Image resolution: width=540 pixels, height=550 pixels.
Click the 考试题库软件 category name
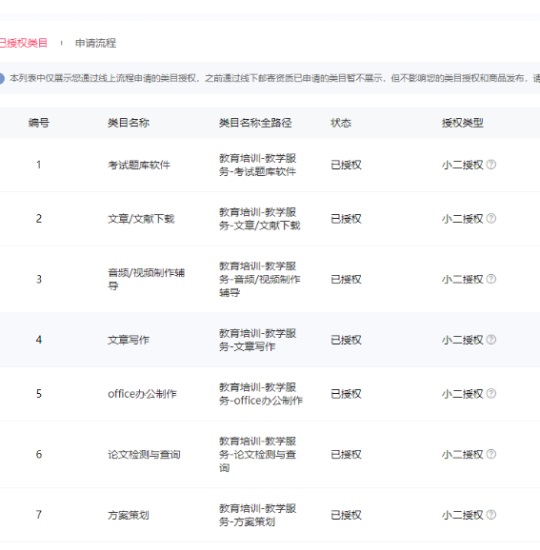pos(139,165)
